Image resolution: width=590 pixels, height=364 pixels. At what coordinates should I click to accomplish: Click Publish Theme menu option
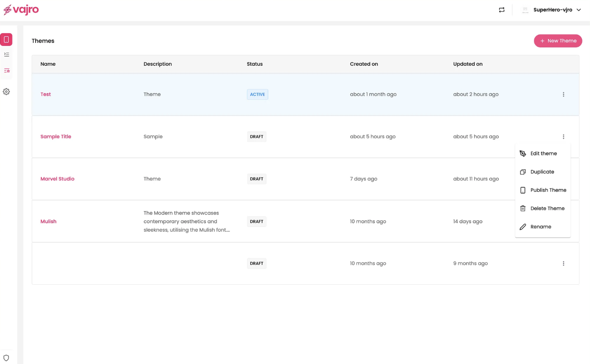(x=548, y=190)
